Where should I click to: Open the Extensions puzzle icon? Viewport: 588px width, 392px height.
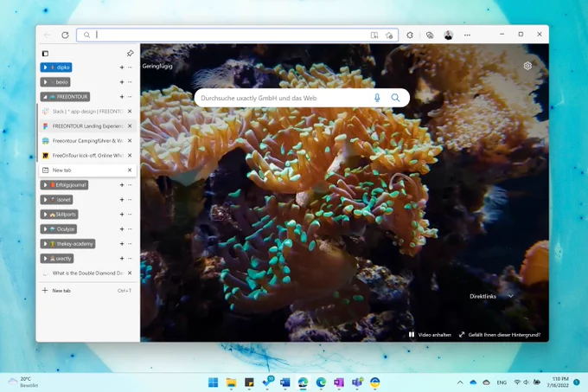pos(410,35)
